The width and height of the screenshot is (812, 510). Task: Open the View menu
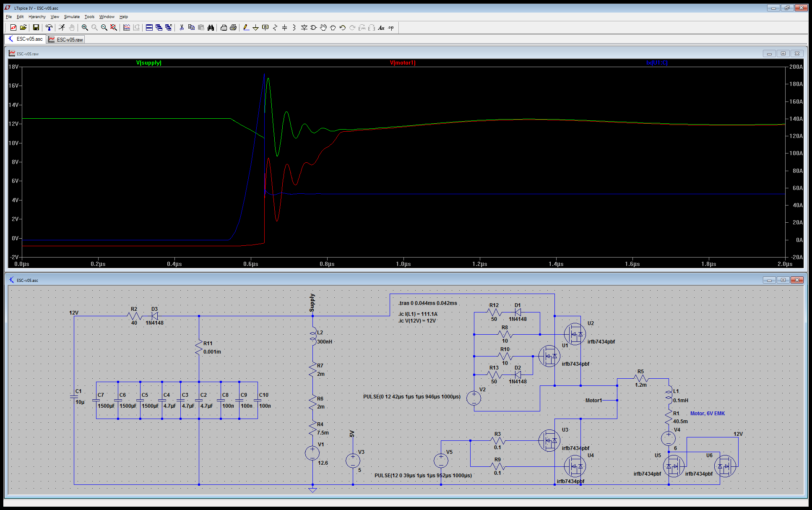point(55,17)
